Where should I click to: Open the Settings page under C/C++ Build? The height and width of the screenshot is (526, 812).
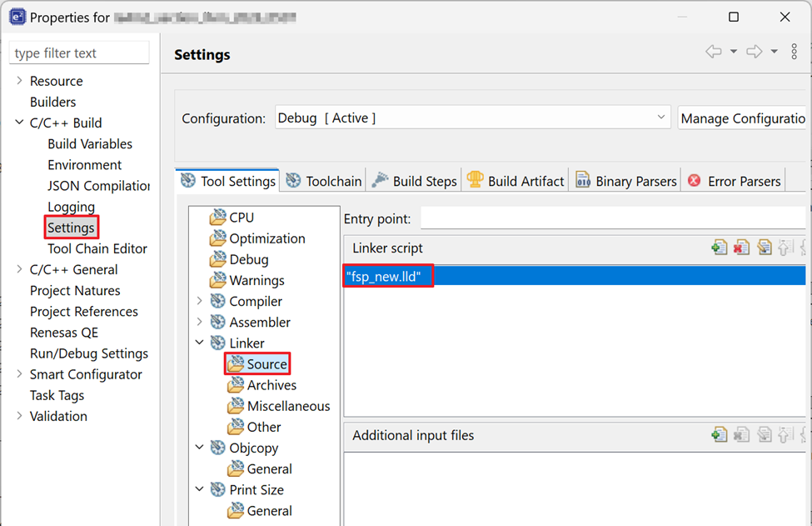pos(71,228)
